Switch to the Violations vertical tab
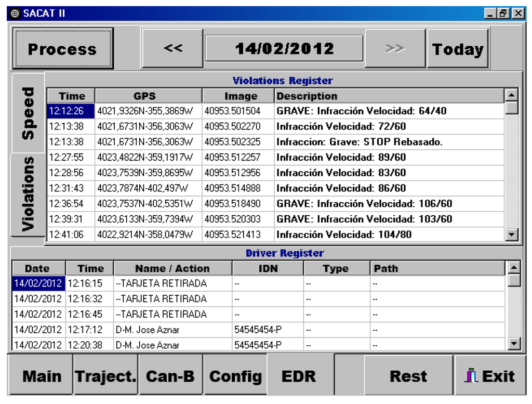 pyautogui.click(x=28, y=193)
